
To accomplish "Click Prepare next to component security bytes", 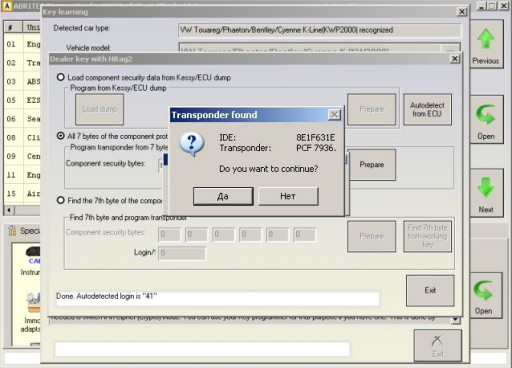I will click(371, 165).
